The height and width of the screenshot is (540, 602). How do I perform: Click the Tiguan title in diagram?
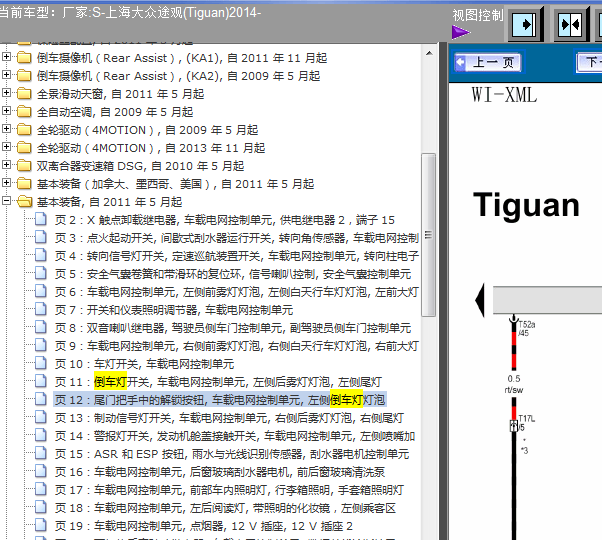(x=526, y=206)
